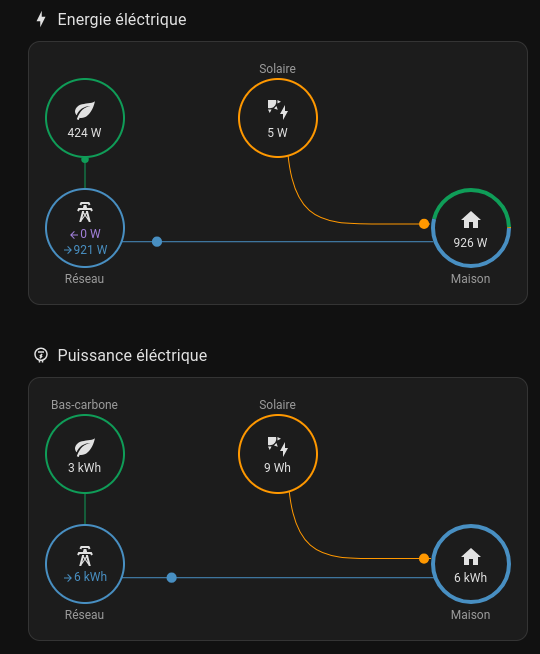Image resolution: width=540 pixels, height=654 pixels.
Task: Open the 921 W grid consumption value
Action: point(85,250)
